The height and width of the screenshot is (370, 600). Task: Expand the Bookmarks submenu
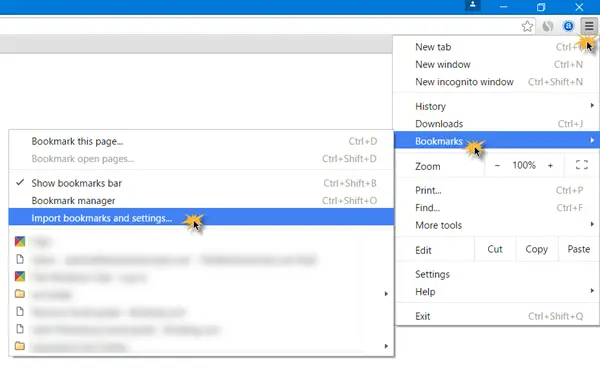pyautogui.click(x=497, y=141)
